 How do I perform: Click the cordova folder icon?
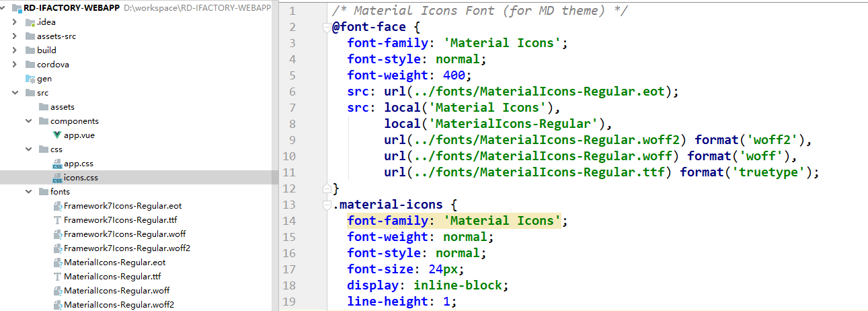pos(30,65)
